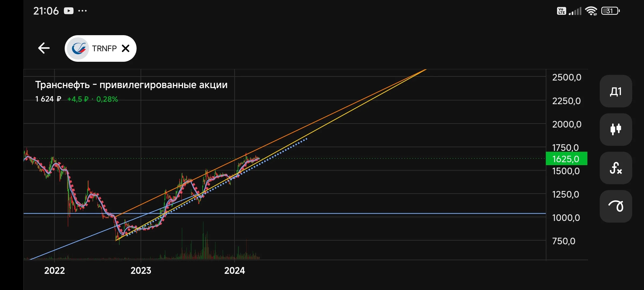This screenshot has width=644, height=290.
Task: Go back with the left arrow
Action: [44, 48]
